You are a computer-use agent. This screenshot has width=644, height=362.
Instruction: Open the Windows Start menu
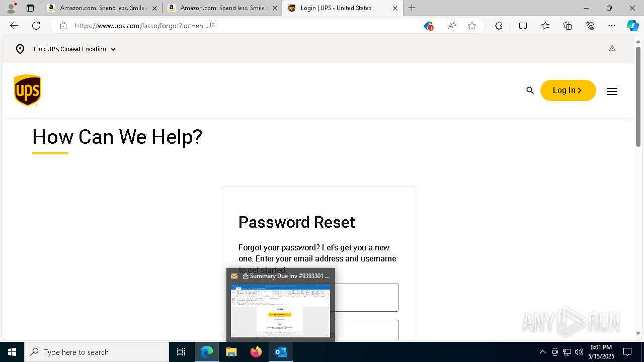pos(12,352)
